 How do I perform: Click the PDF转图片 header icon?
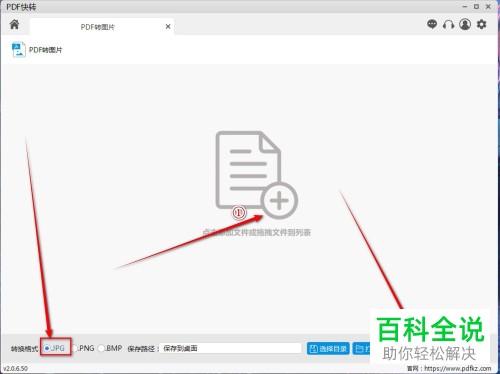[19, 50]
